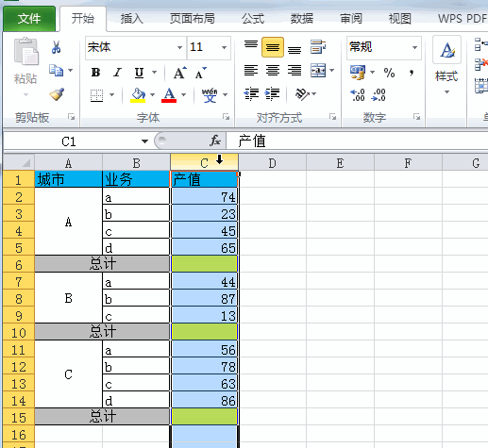
Task: Select the Format Painter brush icon
Action: pyautogui.click(x=57, y=94)
